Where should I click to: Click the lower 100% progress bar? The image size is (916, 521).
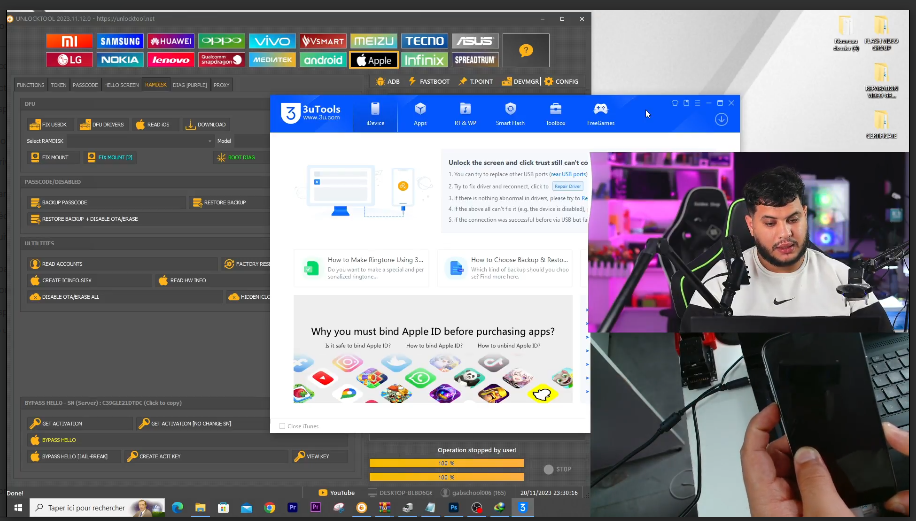[447, 477]
